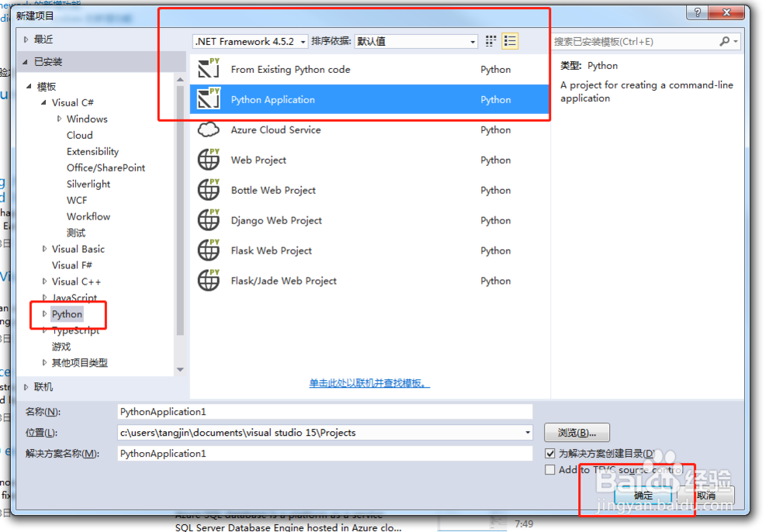
Task: Select the 测试 category
Action: click(76, 233)
